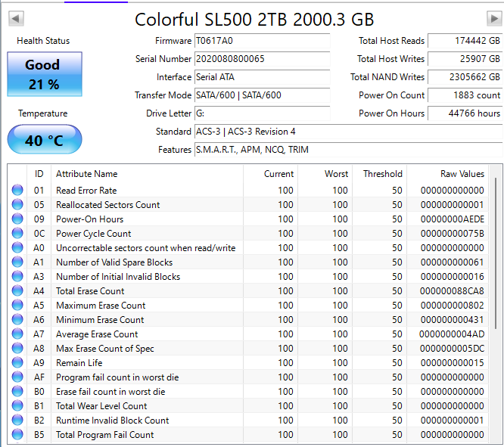Click status orb for 0C Power Cycle Count
The image size is (504, 447).
17,233
